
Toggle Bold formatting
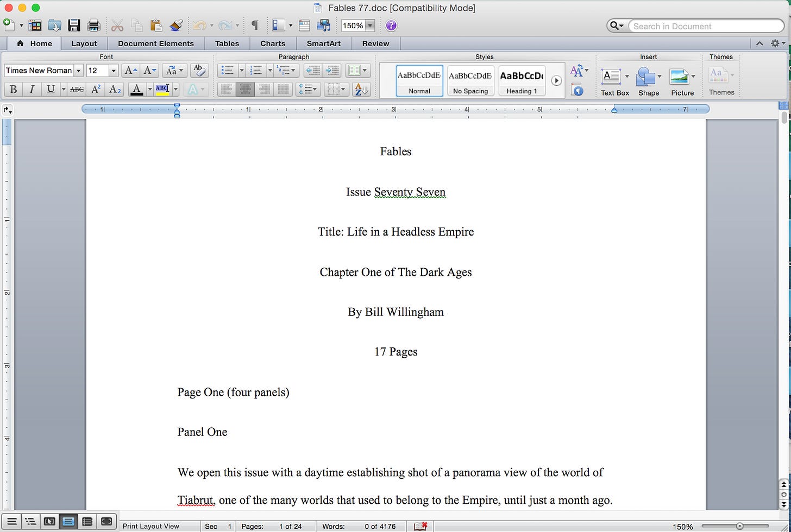tap(14, 90)
